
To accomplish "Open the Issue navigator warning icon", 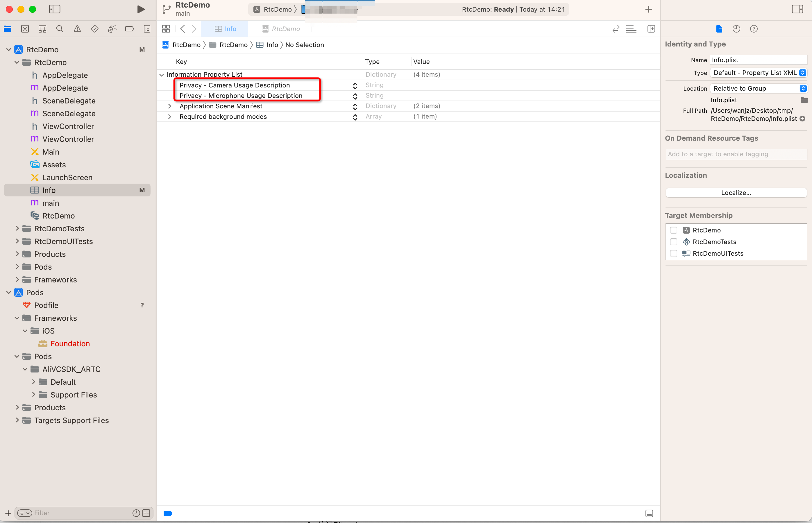I will point(77,29).
